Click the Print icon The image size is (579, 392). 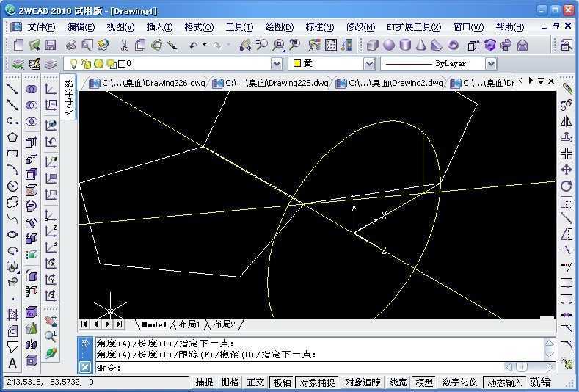click(x=71, y=45)
